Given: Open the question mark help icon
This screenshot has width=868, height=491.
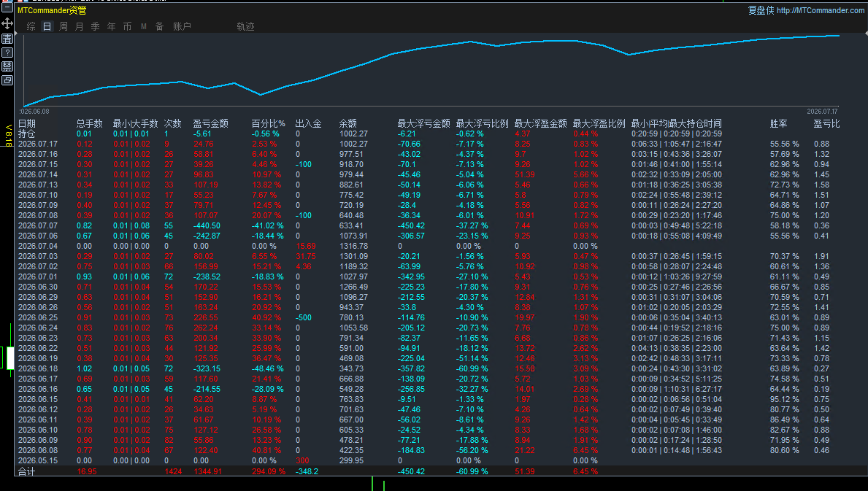Looking at the screenshot, I should click(x=7, y=53).
